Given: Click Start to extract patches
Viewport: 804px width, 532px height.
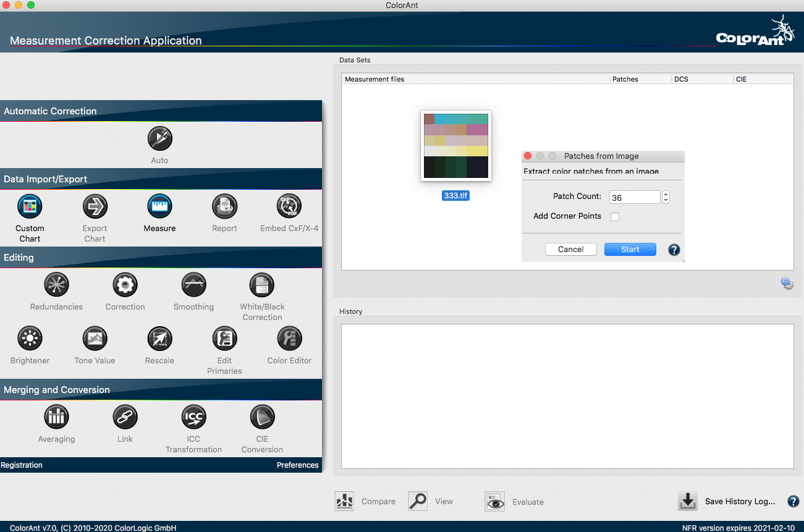Looking at the screenshot, I should coord(630,250).
